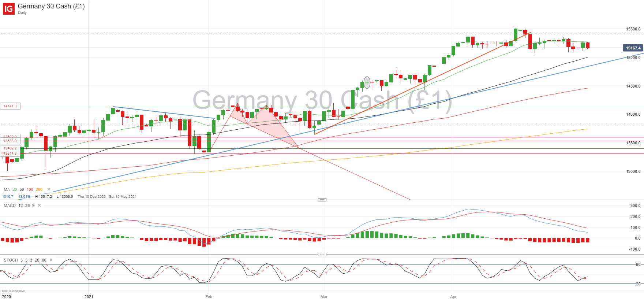
Task: Select the 13600.0 horizontal level label
Action: click(x=10, y=137)
